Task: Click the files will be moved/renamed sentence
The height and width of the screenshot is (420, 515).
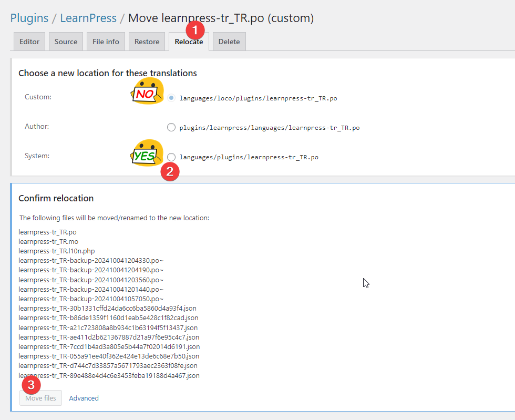Action: [115, 218]
